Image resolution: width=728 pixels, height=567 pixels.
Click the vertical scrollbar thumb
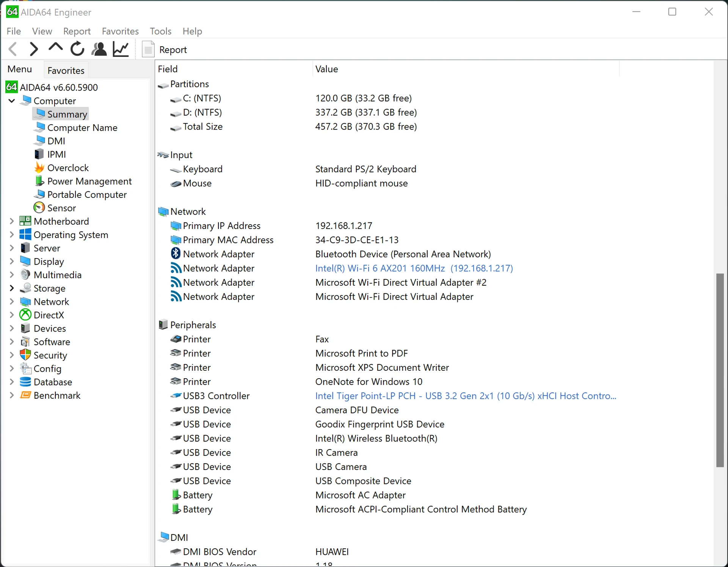(x=720, y=370)
